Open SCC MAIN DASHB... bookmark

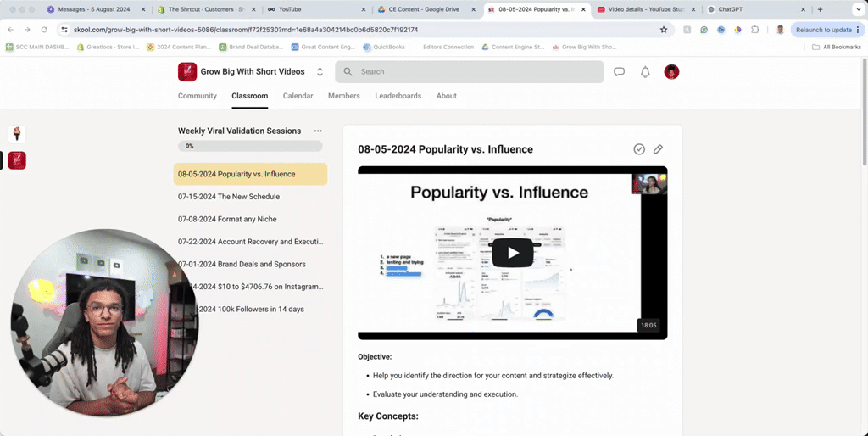point(37,48)
